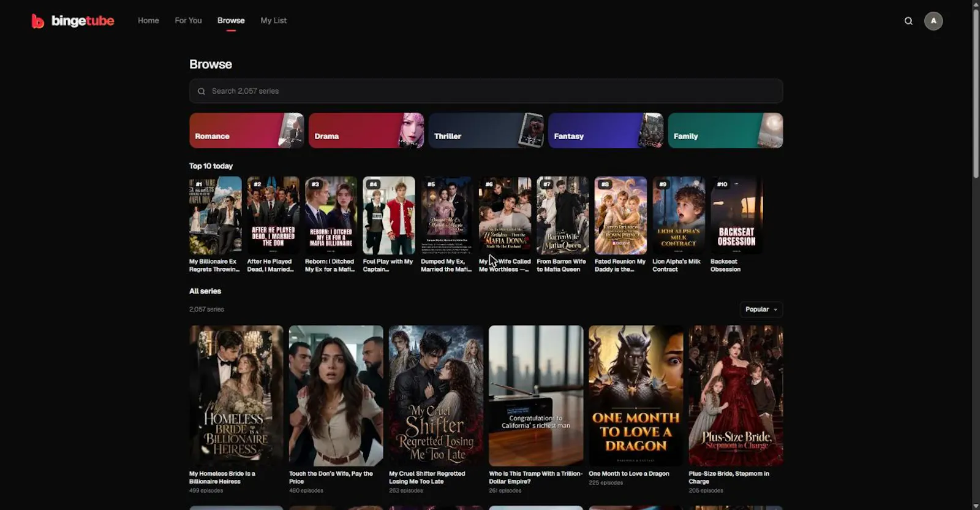Image resolution: width=980 pixels, height=510 pixels.
Task: Open One Month to Love a Dragon poster
Action: click(x=636, y=395)
